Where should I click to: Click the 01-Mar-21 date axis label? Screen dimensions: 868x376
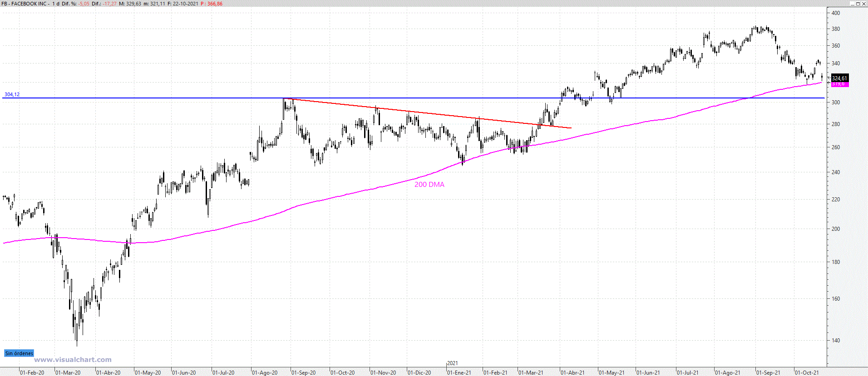(x=531, y=373)
